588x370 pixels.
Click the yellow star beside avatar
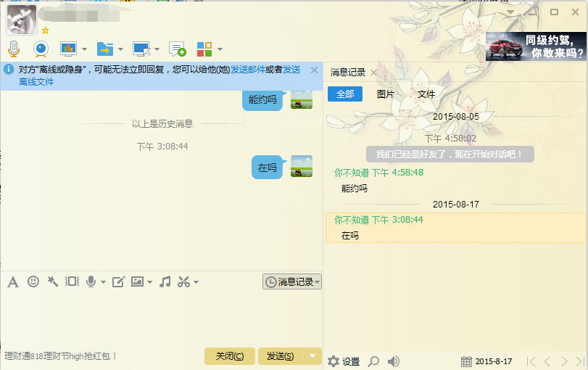46,30
